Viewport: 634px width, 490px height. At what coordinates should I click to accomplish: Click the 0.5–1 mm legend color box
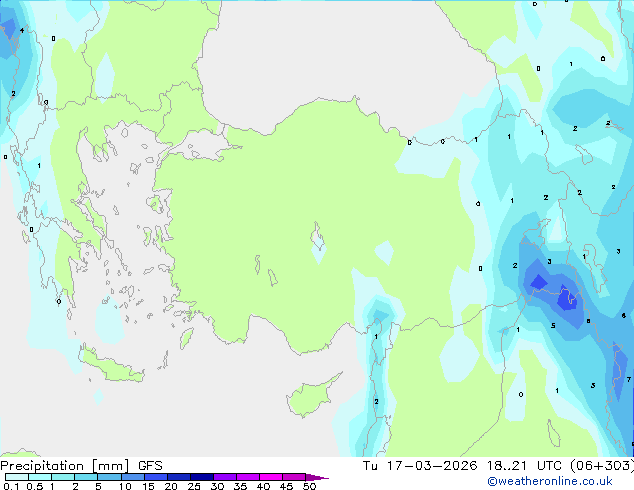(x=40, y=477)
